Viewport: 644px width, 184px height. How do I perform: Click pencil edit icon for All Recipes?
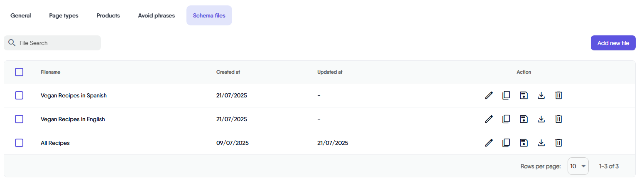coord(489,143)
